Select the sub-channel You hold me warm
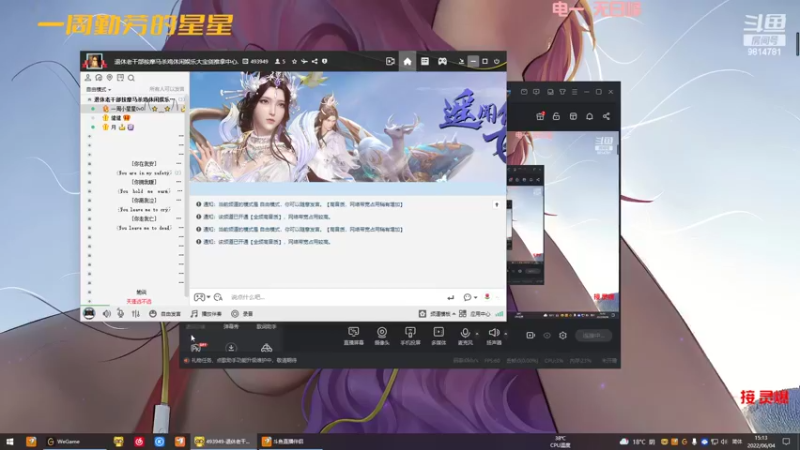This screenshot has width=800, height=450. 143,191
